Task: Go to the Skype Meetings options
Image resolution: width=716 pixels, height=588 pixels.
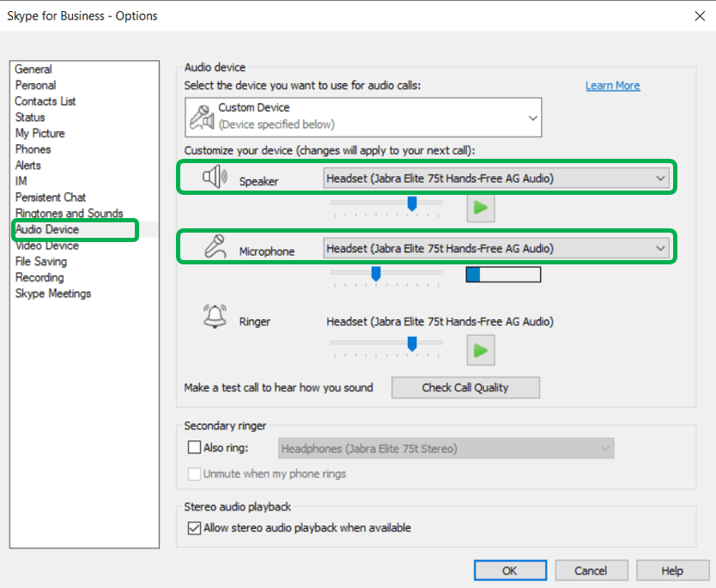Action: click(52, 294)
